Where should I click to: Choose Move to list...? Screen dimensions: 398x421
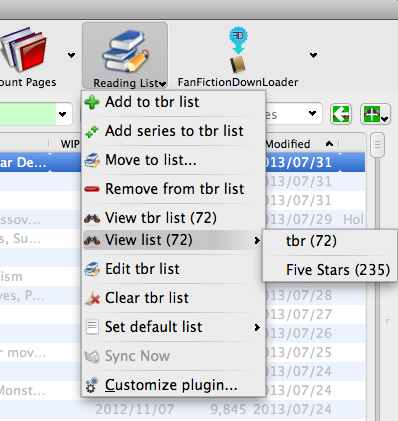pos(173,160)
